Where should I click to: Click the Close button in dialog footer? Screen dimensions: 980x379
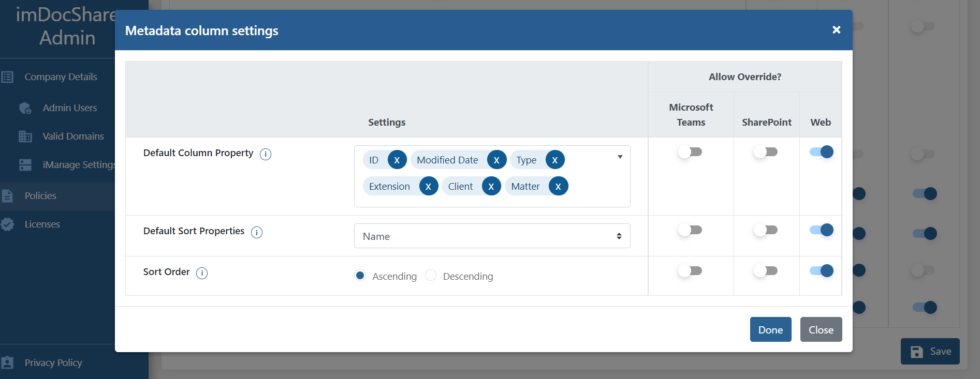pyautogui.click(x=821, y=329)
